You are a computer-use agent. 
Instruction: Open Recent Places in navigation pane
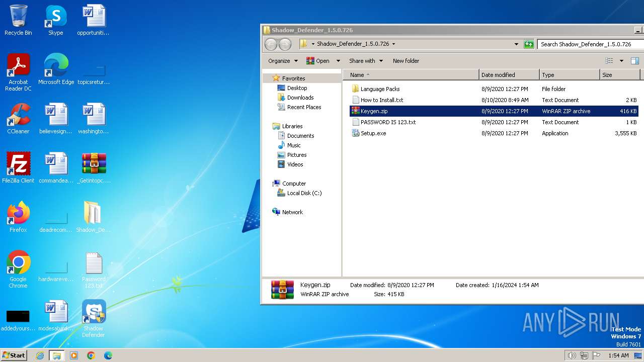(304, 107)
